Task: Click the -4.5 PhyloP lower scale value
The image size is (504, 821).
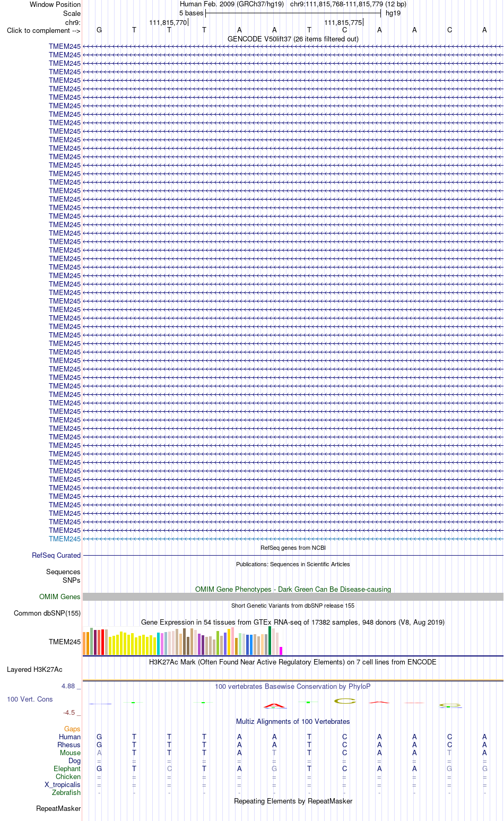Action: (x=69, y=712)
